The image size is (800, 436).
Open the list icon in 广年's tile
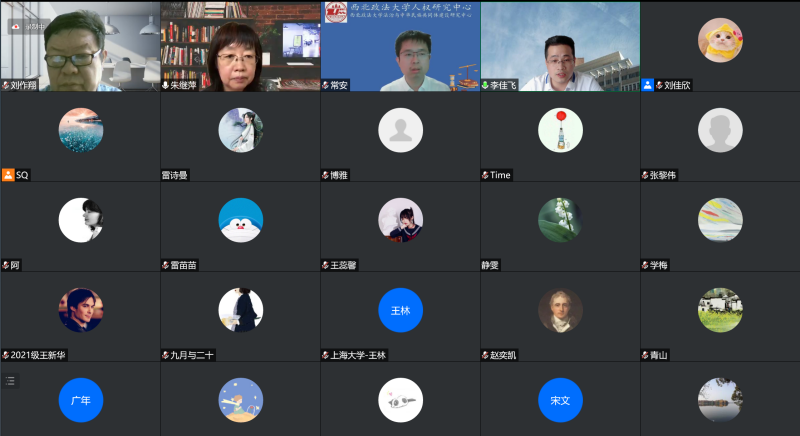(x=11, y=380)
